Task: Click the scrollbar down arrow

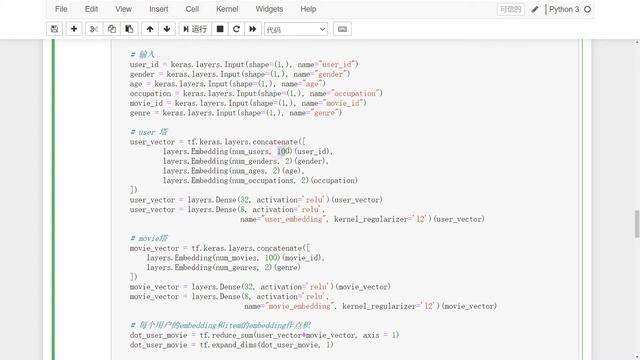Action: pyautogui.click(x=637, y=357)
